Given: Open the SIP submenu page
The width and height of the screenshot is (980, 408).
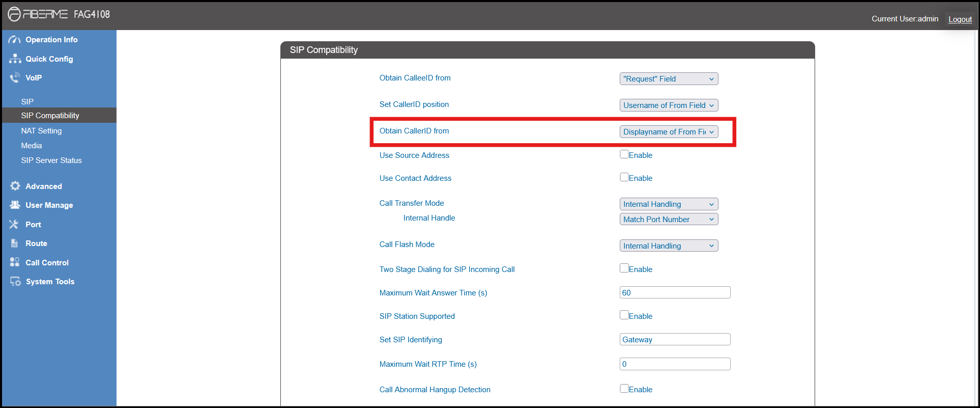Looking at the screenshot, I should pos(27,101).
